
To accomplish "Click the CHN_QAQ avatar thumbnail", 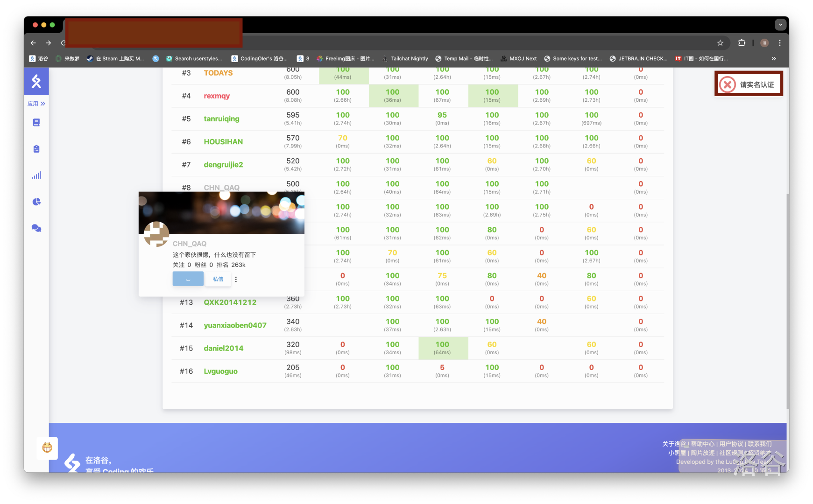I will click(156, 234).
